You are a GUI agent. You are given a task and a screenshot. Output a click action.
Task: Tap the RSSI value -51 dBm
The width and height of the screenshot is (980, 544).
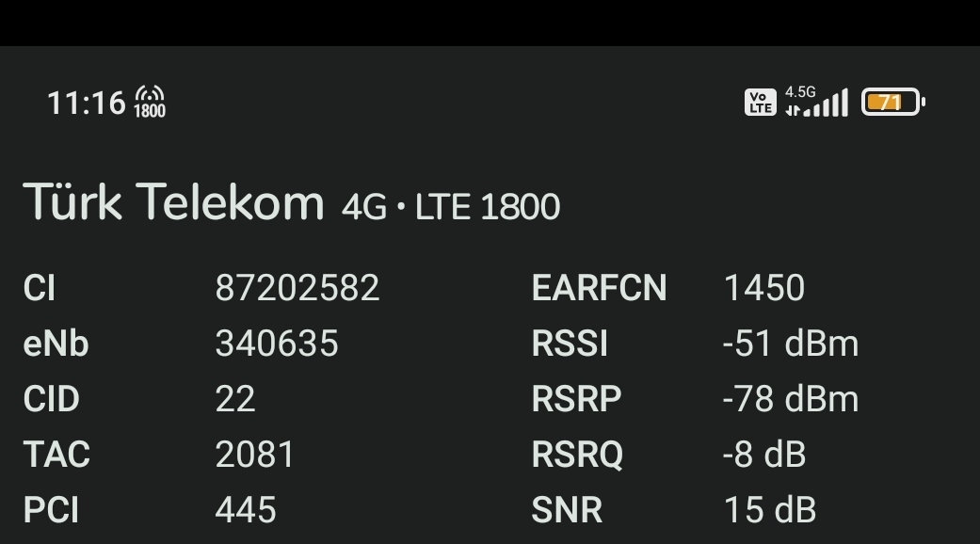click(x=791, y=344)
